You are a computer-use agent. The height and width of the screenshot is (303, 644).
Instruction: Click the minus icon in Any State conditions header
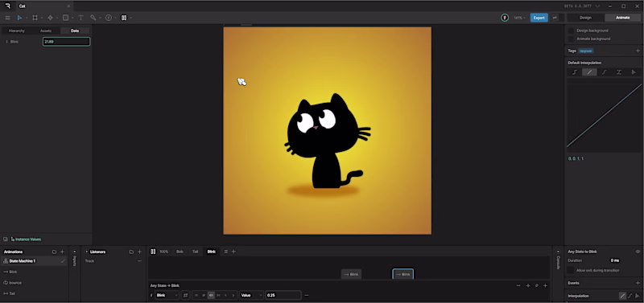[x=518, y=285]
